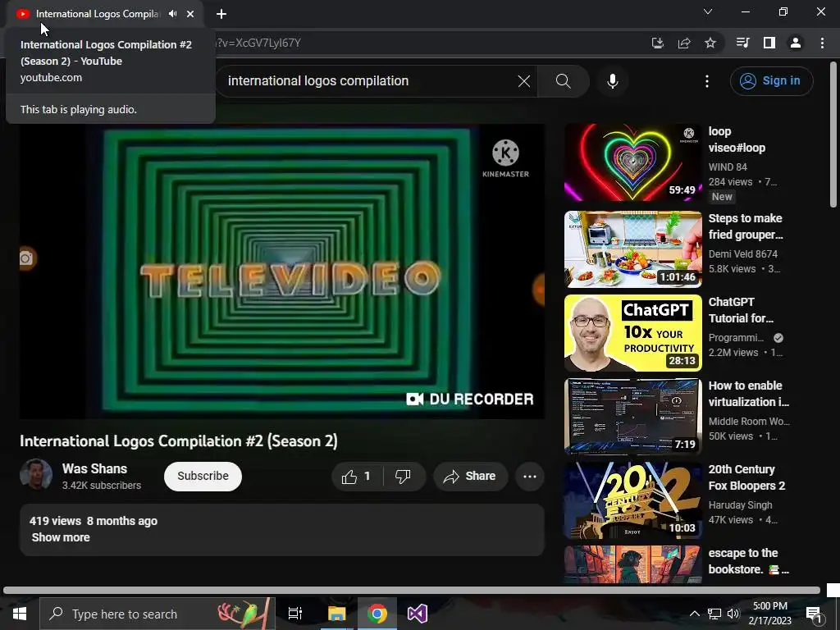This screenshot has height=630, width=840.
Task: Open more actions ellipsis below video
Action: pos(530,477)
